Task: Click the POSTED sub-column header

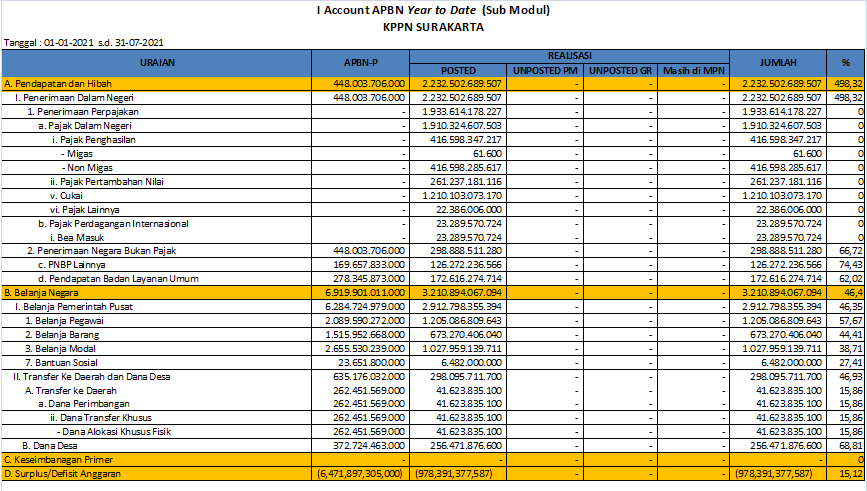Action: [x=456, y=71]
